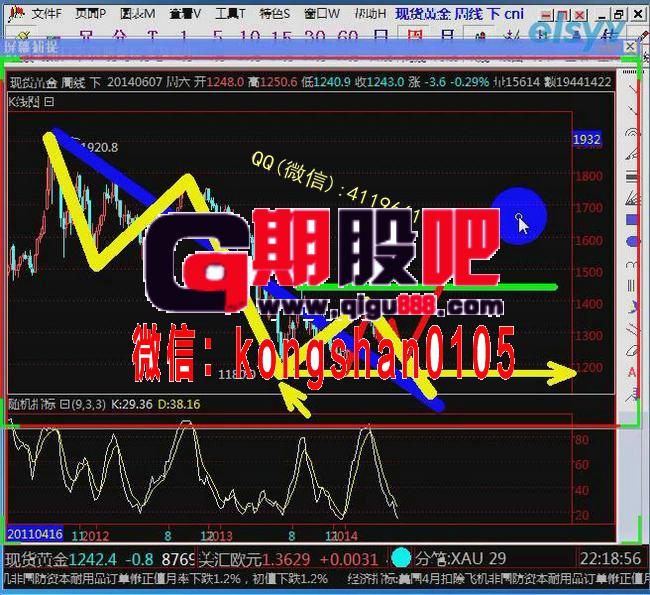
Task: Click 开1248.0 open price in header
Action: coord(219,82)
